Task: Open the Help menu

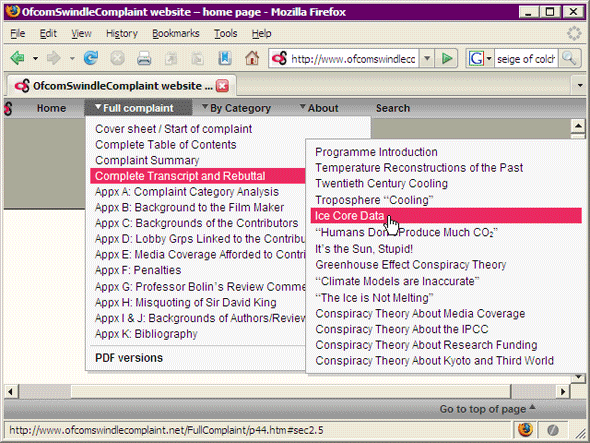Action: pos(262,33)
